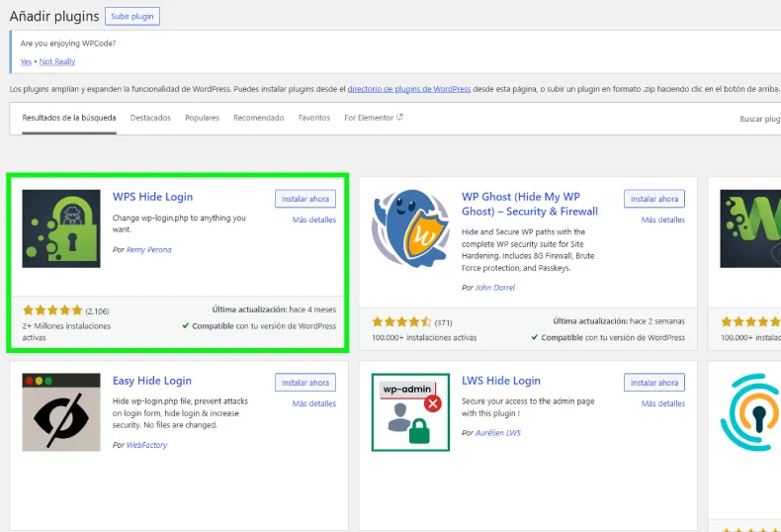Image resolution: width=781 pixels, height=532 pixels.
Task: Click the WP Ghost star rating
Action: click(401, 322)
